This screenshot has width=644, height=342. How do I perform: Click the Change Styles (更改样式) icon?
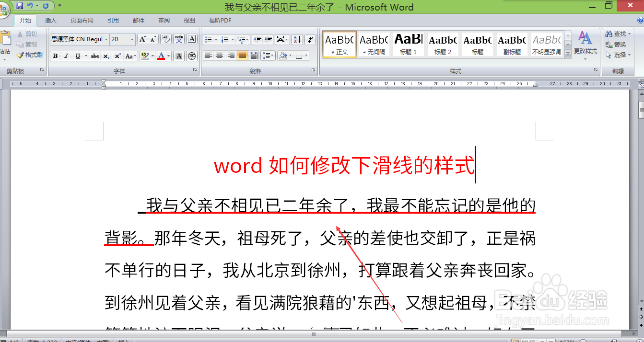(585, 45)
